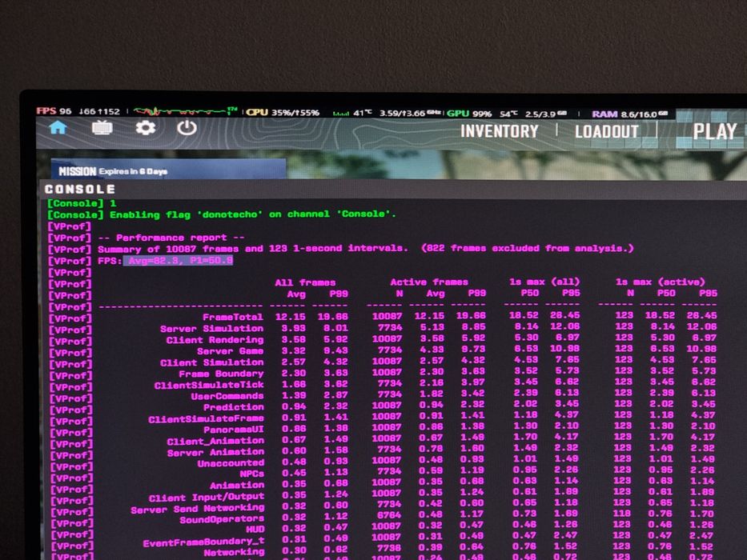Click the ClientSimulateTick row label

209,385
